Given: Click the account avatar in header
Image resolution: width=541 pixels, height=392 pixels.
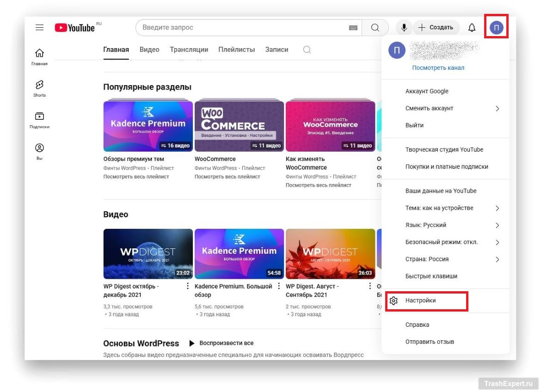Looking at the screenshot, I should [497, 27].
